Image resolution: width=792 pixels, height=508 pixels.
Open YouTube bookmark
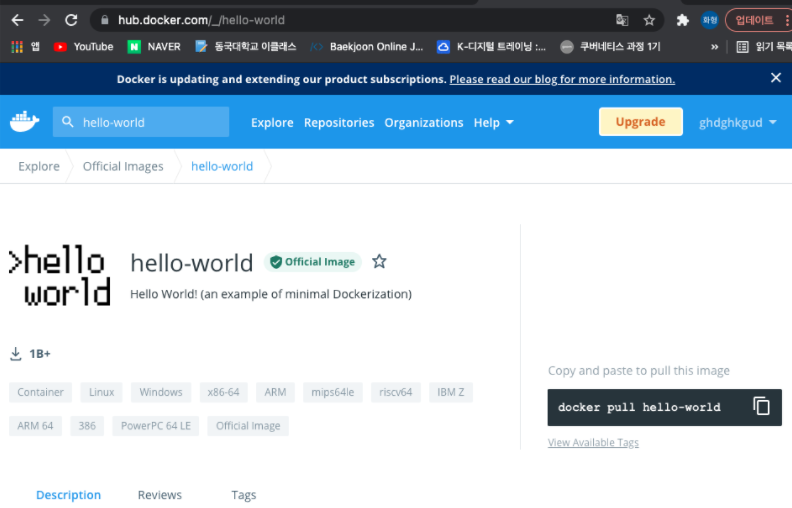coord(83,46)
